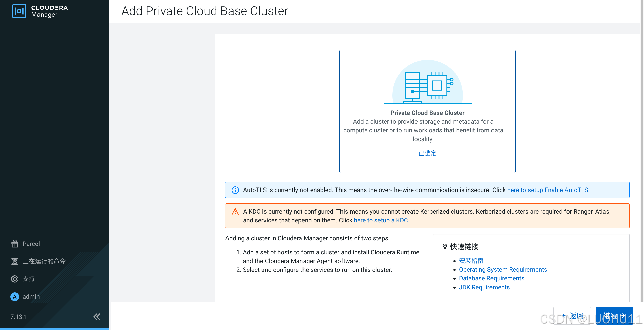Click the KDC warning triangle icon
This screenshot has height=330, width=644.
coord(235,212)
